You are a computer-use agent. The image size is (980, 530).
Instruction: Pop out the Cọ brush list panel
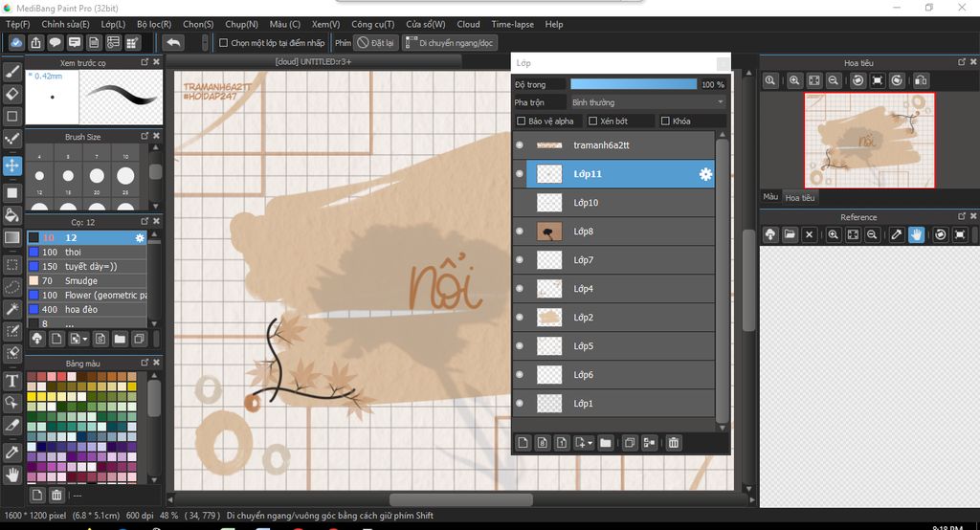(145, 221)
